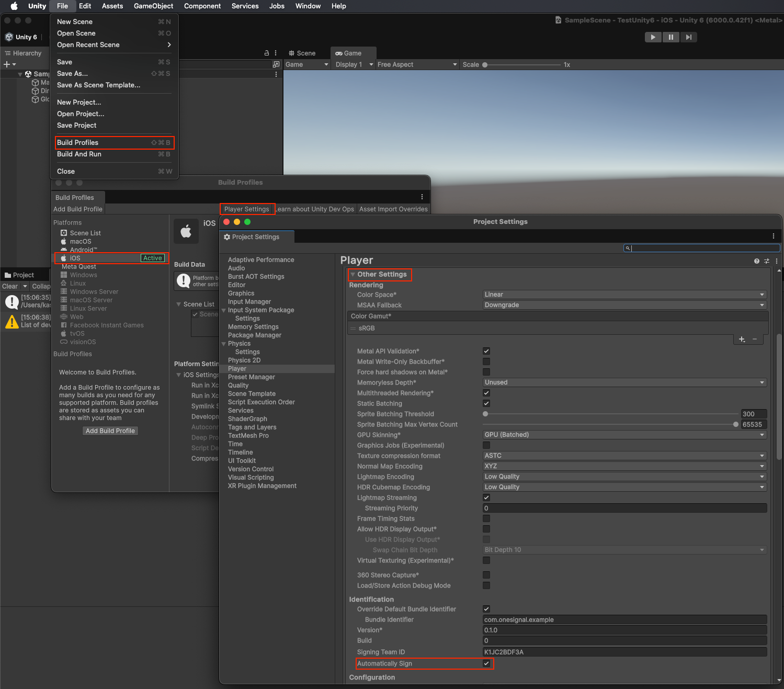Image resolution: width=784 pixels, height=689 pixels.
Task: Collapse the Other Settings foldout
Action: [353, 274]
